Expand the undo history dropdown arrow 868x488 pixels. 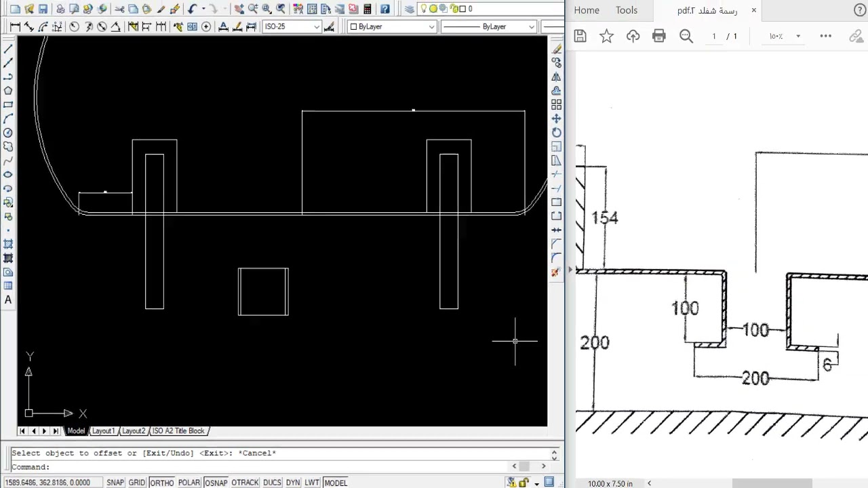(202, 9)
